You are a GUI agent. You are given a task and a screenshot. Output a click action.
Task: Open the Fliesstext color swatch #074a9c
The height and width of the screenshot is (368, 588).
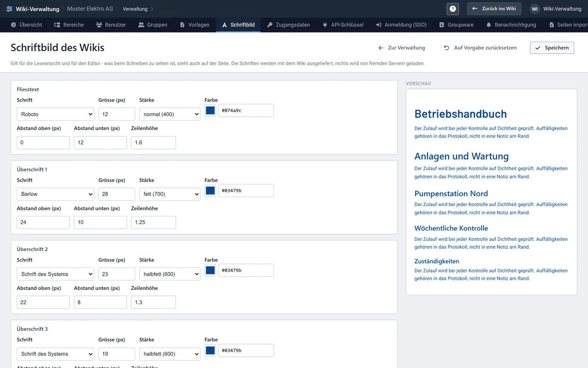pyautogui.click(x=210, y=110)
